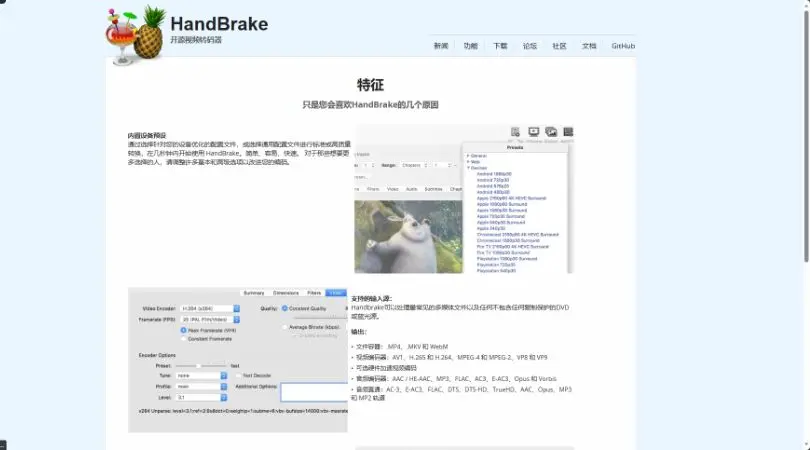
Task: Click the 开源视频转码器 tagline
Action: coord(196,40)
